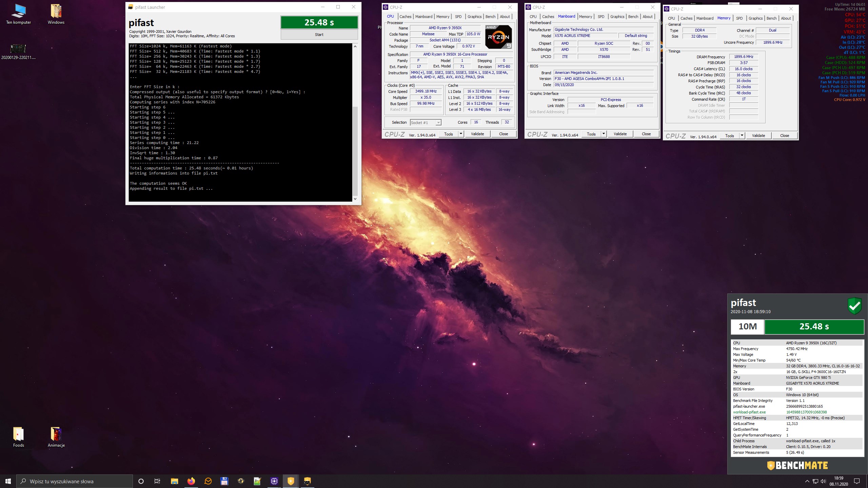Click Validate in CPU-Z Memory window
This screenshot has width=868, height=488.
click(758, 136)
